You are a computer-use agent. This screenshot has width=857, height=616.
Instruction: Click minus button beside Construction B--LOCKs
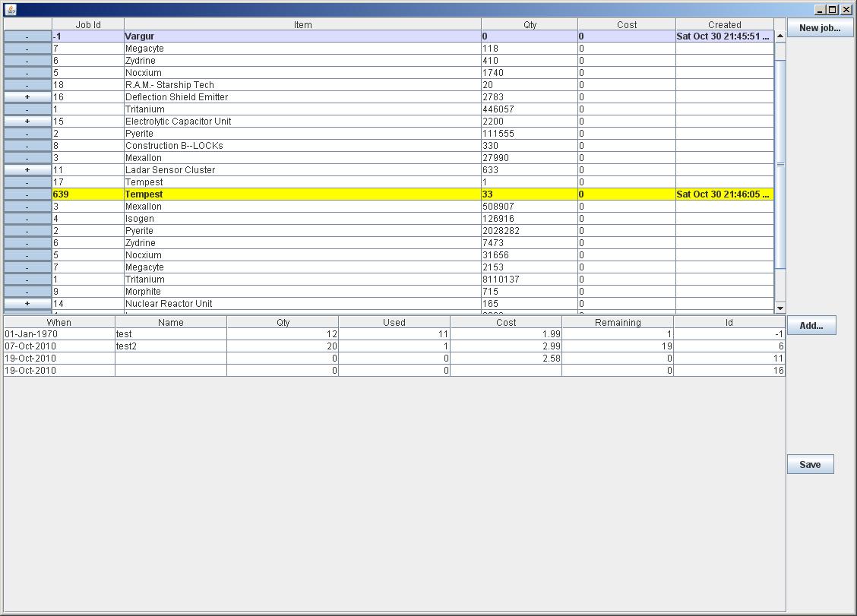click(27, 145)
